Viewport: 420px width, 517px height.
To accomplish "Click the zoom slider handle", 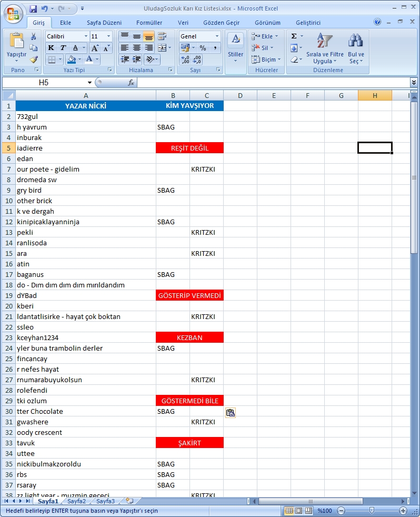I will coord(372,511).
